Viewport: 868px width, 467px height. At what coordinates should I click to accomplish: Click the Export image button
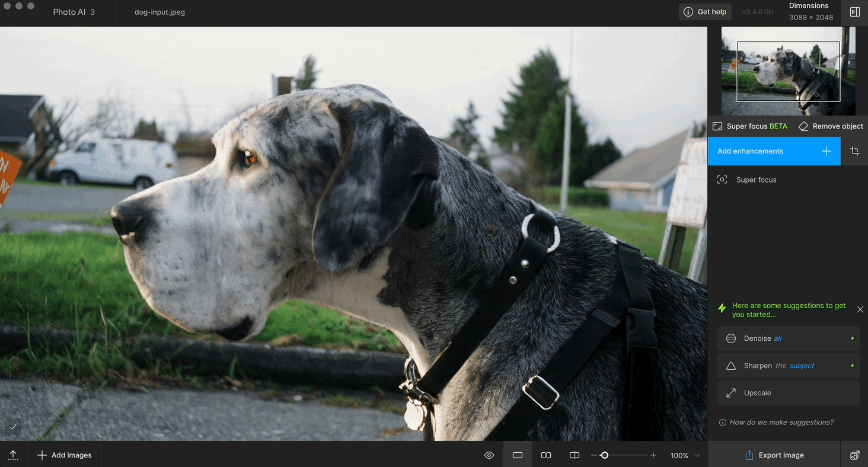[x=774, y=455]
